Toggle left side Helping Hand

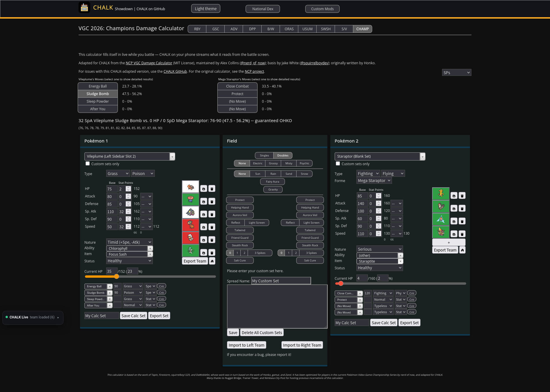pos(240,208)
